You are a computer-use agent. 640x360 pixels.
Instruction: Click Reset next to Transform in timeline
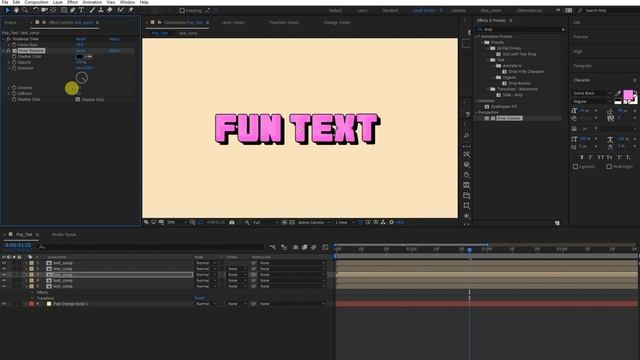pos(200,298)
